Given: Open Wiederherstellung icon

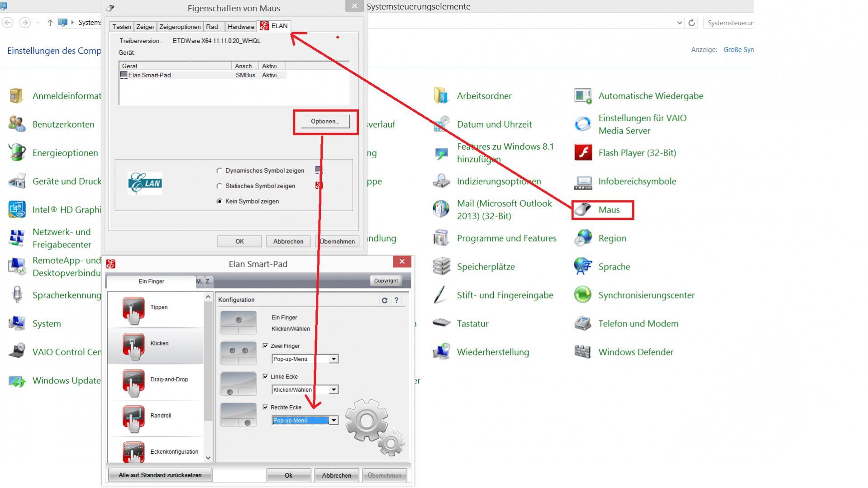Looking at the screenshot, I should pyautogui.click(x=441, y=352).
